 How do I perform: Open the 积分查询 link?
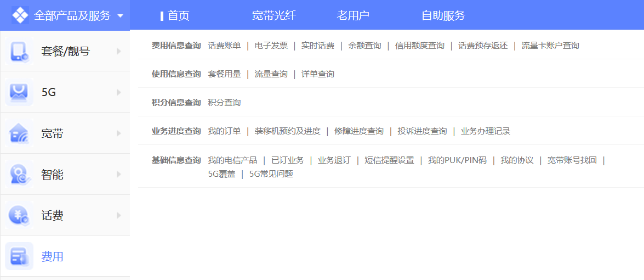pos(224,102)
